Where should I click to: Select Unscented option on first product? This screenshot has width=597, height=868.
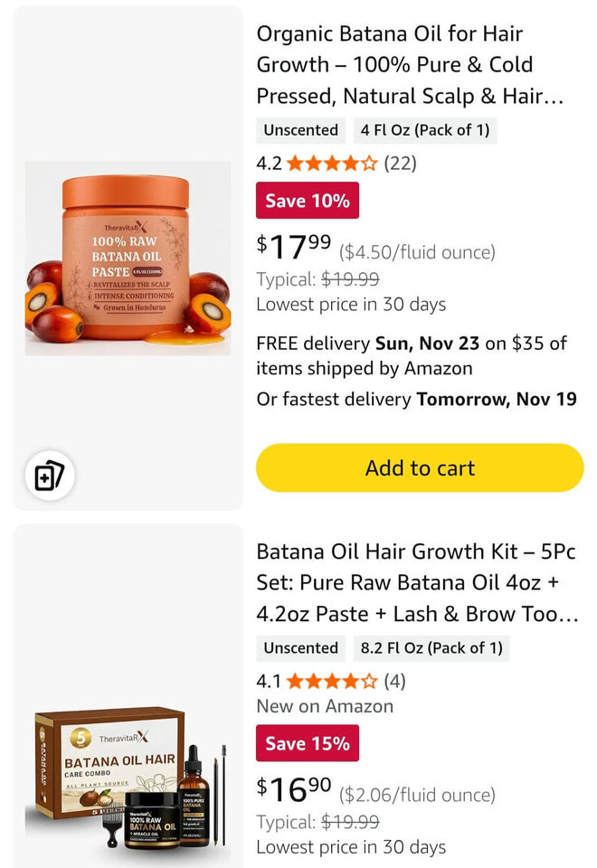tap(300, 130)
